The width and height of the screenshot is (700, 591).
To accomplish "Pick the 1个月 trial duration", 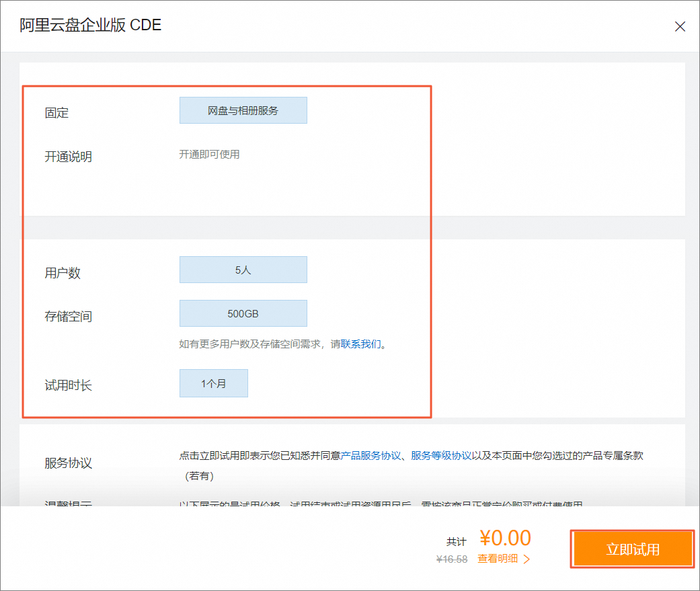I will [x=213, y=383].
